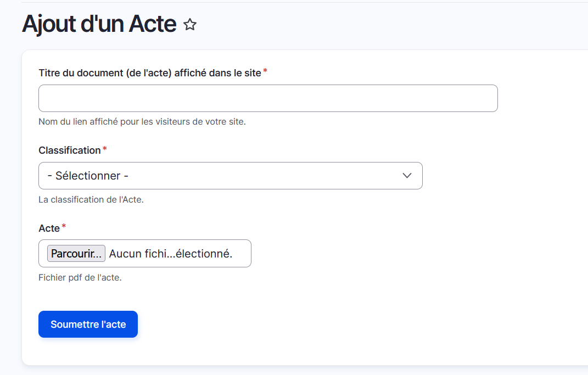
Task: Click the 'Acte' field label
Action: coord(49,228)
